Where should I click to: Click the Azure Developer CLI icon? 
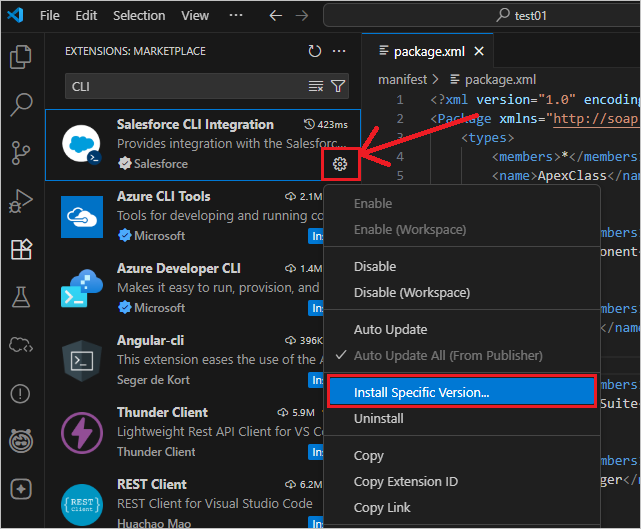coord(82,288)
